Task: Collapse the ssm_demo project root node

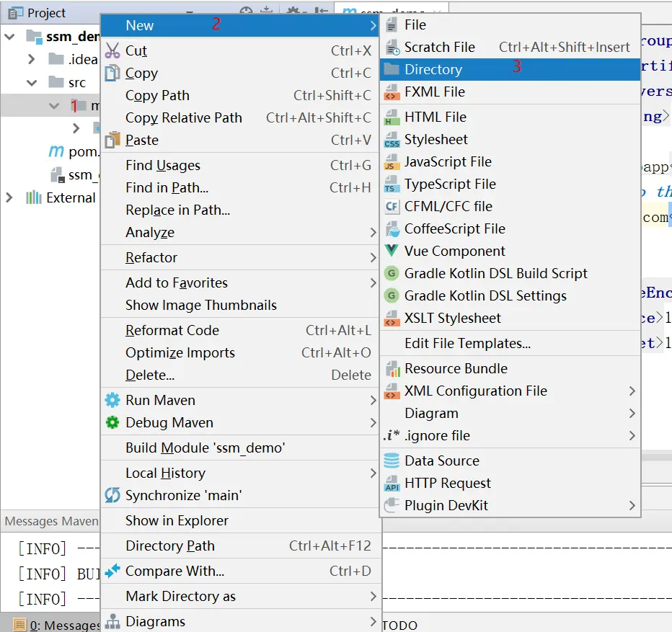Action: (9, 37)
